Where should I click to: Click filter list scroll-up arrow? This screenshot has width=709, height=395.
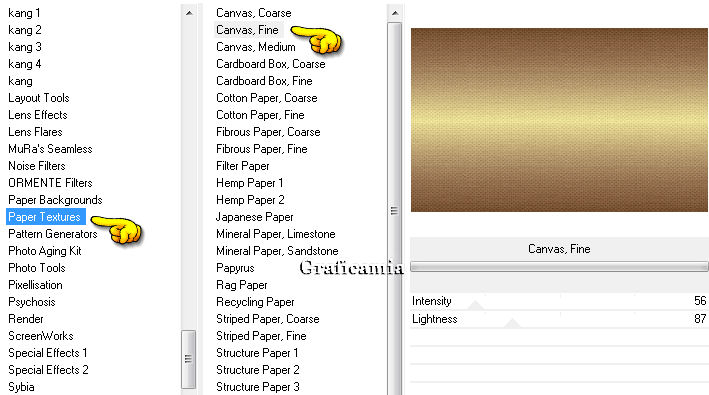pyautogui.click(x=395, y=13)
